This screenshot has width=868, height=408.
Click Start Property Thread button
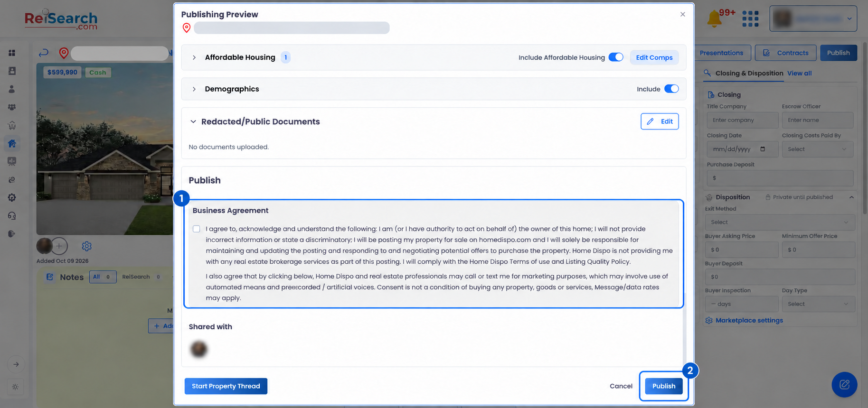pos(226,386)
